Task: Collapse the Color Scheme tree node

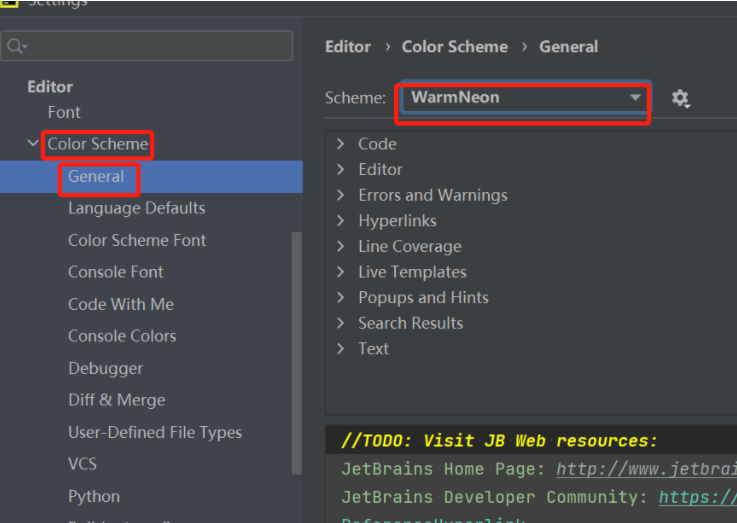Action: click(33, 143)
